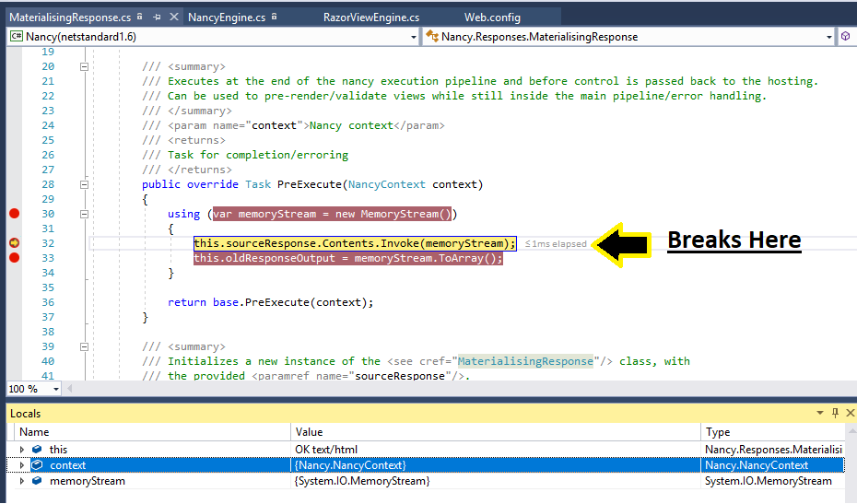Remove the breakpoint on line 30
The image size is (857, 504).
15,214
